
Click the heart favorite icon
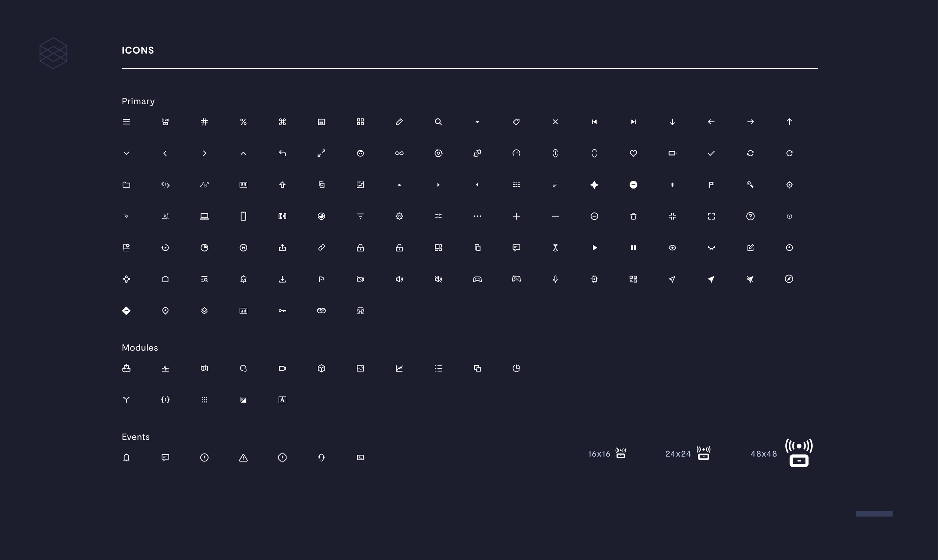pyautogui.click(x=633, y=153)
